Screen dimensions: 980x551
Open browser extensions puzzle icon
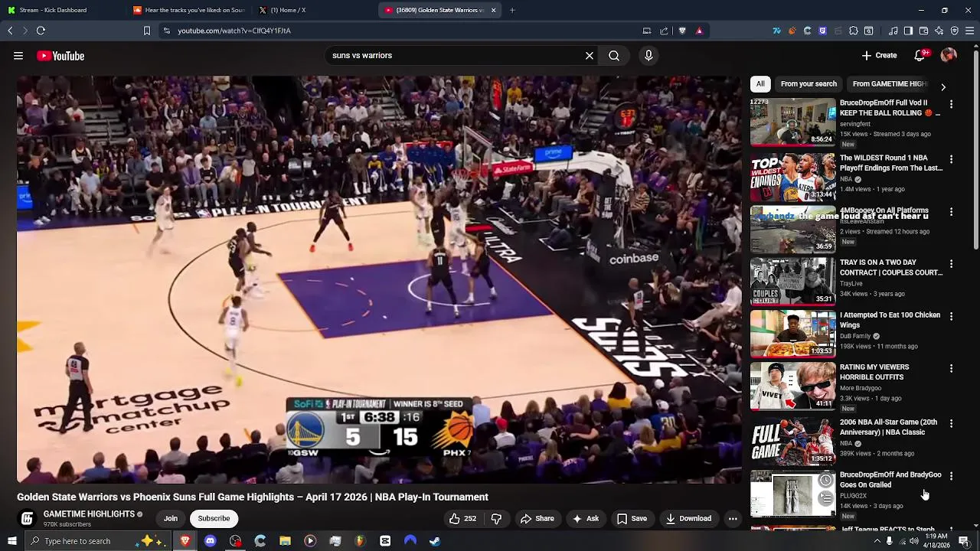[x=853, y=31]
